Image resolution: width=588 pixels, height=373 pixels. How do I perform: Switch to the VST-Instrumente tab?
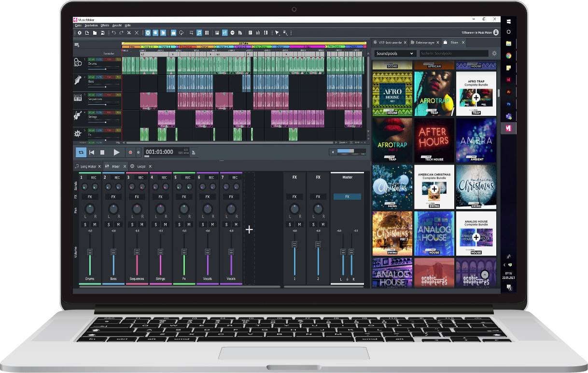(391, 42)
